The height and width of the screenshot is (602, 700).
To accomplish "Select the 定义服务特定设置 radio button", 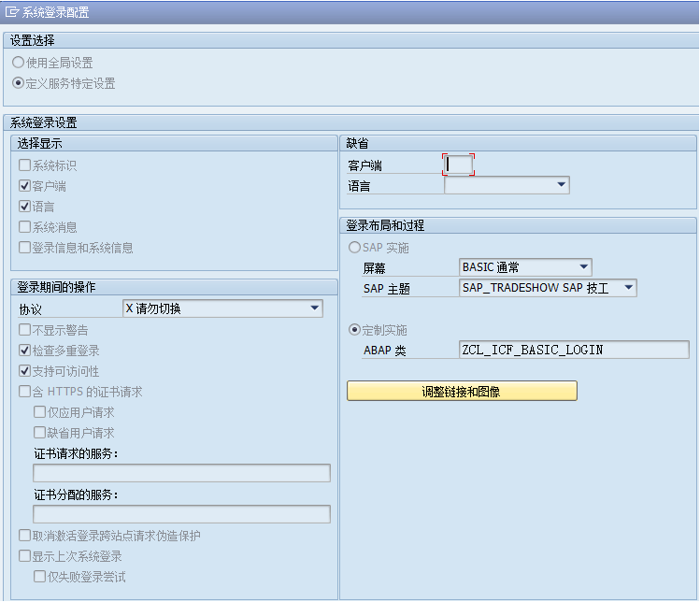I will click(18, 83).
